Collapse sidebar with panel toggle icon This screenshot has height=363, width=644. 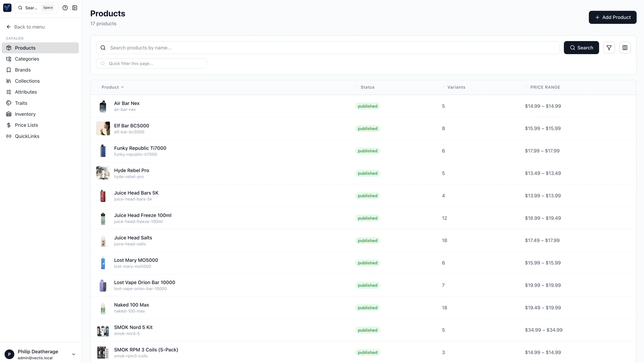tap(75, 8)
